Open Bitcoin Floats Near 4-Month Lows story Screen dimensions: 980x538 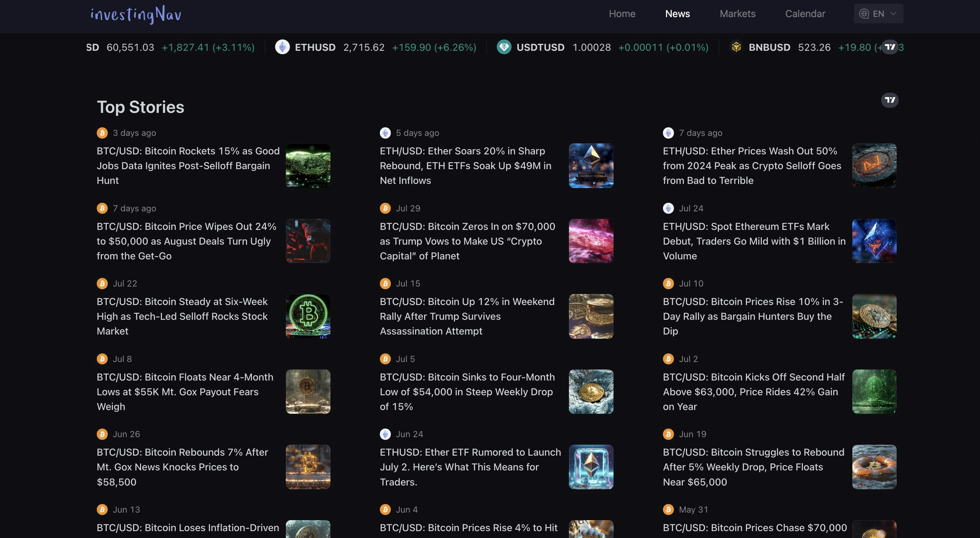pos(185,392)
